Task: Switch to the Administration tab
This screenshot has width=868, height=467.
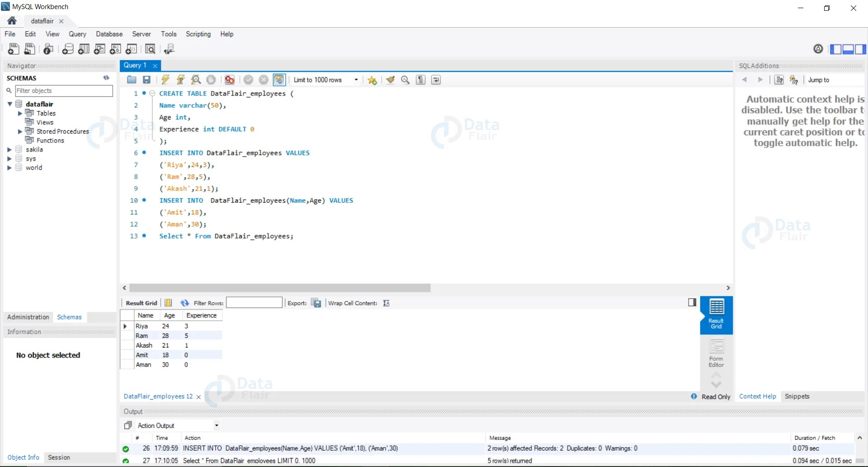Action: tap(28, 317)
